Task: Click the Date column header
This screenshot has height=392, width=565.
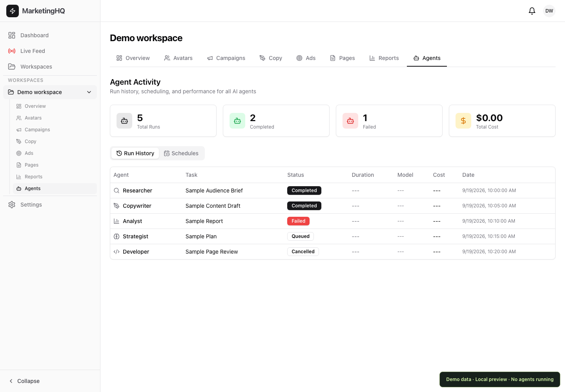Action: [x=468, y=175]
